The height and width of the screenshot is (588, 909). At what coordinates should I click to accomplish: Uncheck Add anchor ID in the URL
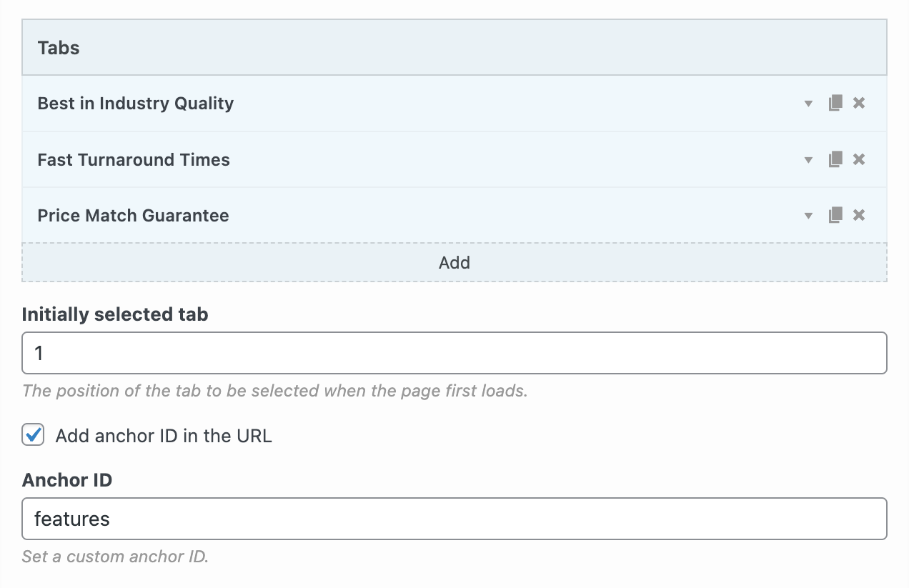33,435
